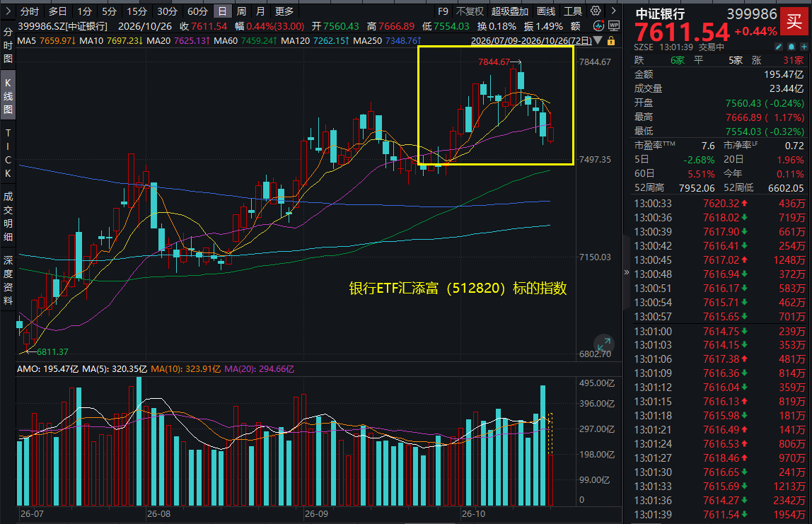
Task: Select the 60分 timeframe
Action: point(197,11)
